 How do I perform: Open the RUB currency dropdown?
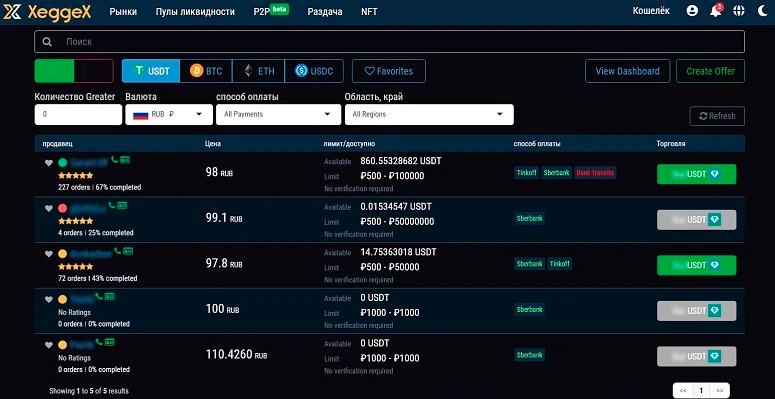pos(169,114)
